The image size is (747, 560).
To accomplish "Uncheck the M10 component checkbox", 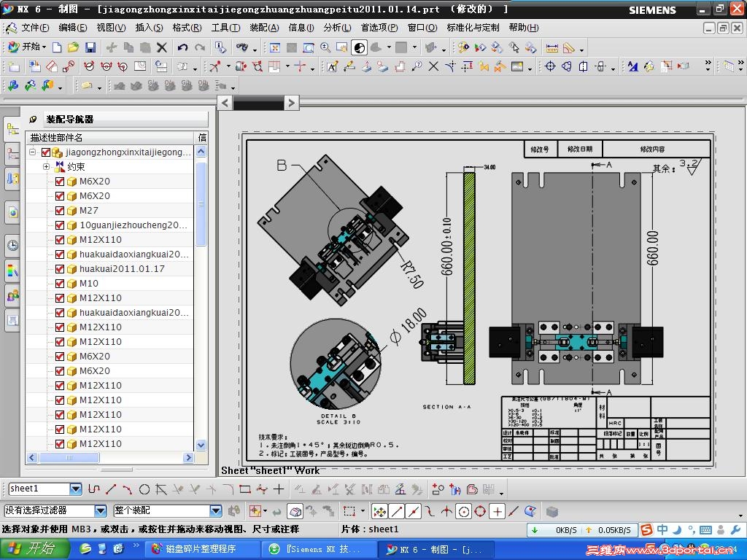I will click(60, 284).
